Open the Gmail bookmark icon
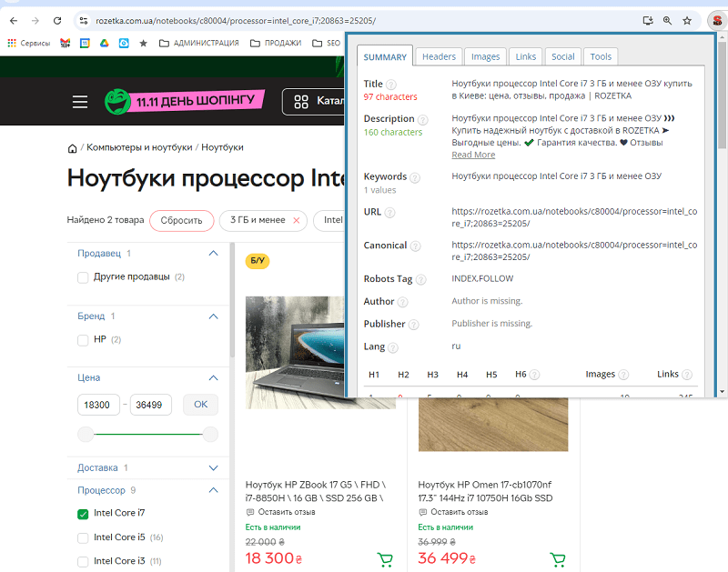Viewport: 728px width, 572px height. pyautogui.click(x=65, y=43)
